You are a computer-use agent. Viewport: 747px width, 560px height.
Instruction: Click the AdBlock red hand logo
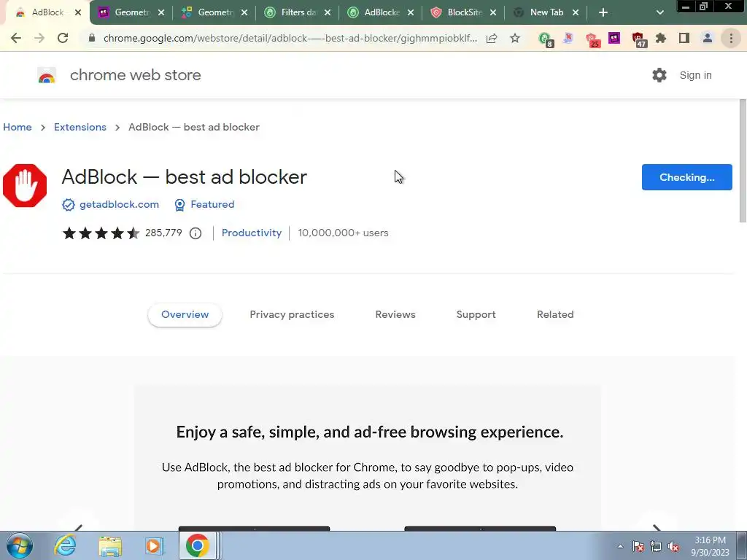25,186
